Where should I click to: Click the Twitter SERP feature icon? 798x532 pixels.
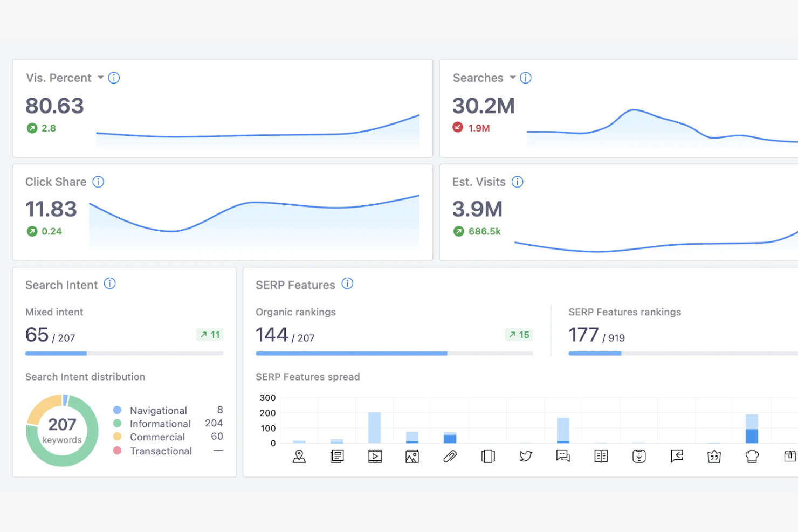coord(525,456)
